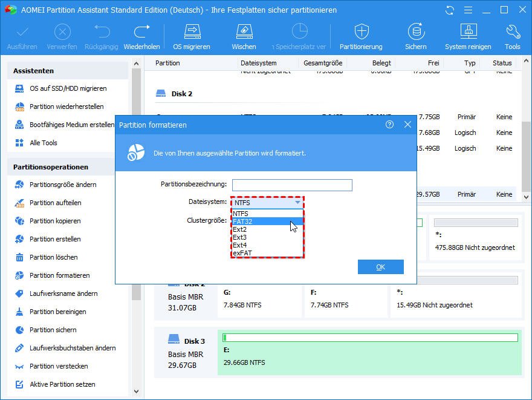Image resolution: width=532 pixels, height=400 pixels.
Task: Select the E: 29.66GB NTFS partition block
Action: [x=369, y=353]
